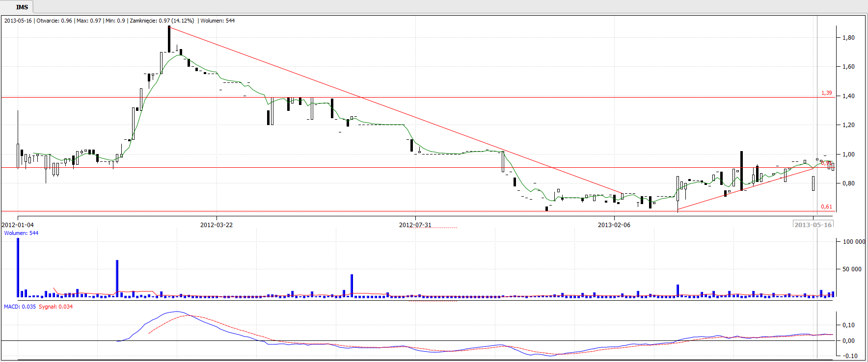
Task: Select the 0,10 MACD axis label
Action: pos(848,325)
